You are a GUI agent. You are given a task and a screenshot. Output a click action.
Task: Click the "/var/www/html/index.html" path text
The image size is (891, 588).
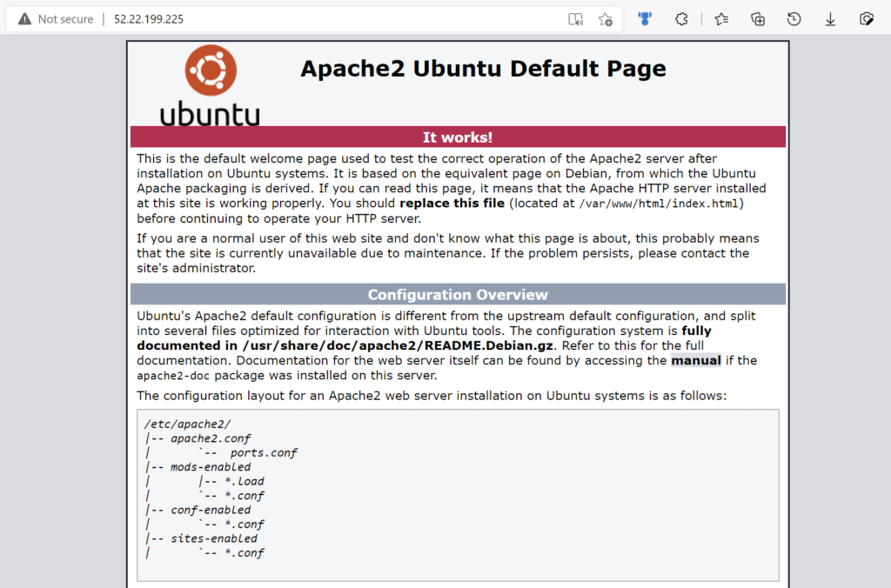(x=658, y=204)
